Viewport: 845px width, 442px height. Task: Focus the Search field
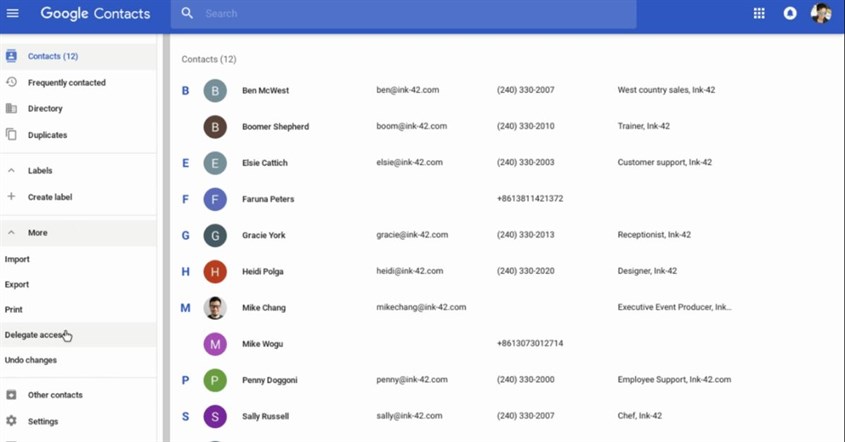pyautogui.click(x=403, y=13)
